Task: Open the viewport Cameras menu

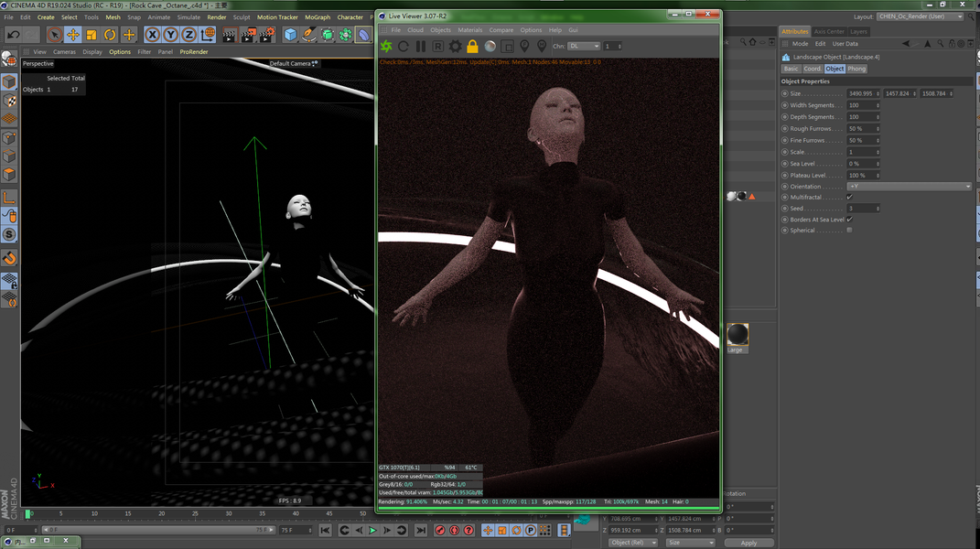Action: coord(64,52)
